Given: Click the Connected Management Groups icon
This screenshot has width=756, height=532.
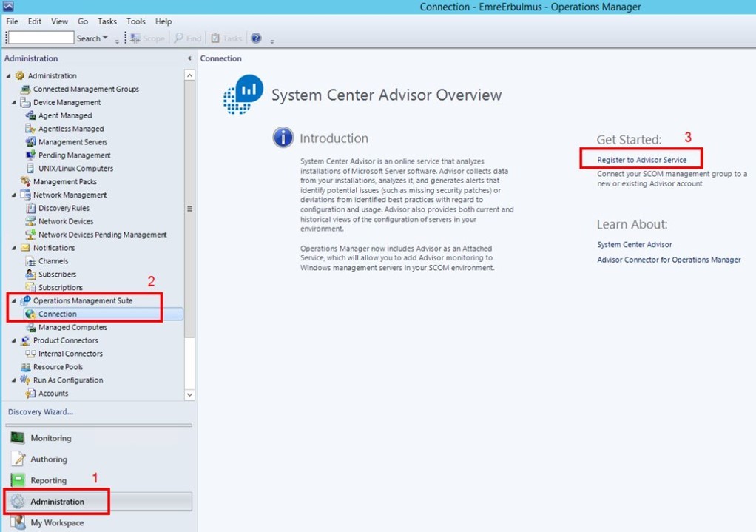Looking at the screenshot, I should point(25,90).
